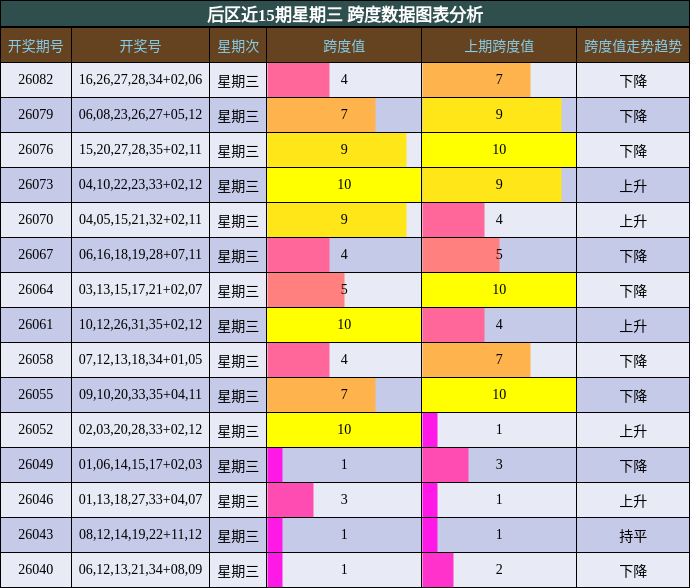This screenshot has height=588, width=690.
Task: Click numbers 15,20,27,28,35+02,11
Action: tap(140, 150)
